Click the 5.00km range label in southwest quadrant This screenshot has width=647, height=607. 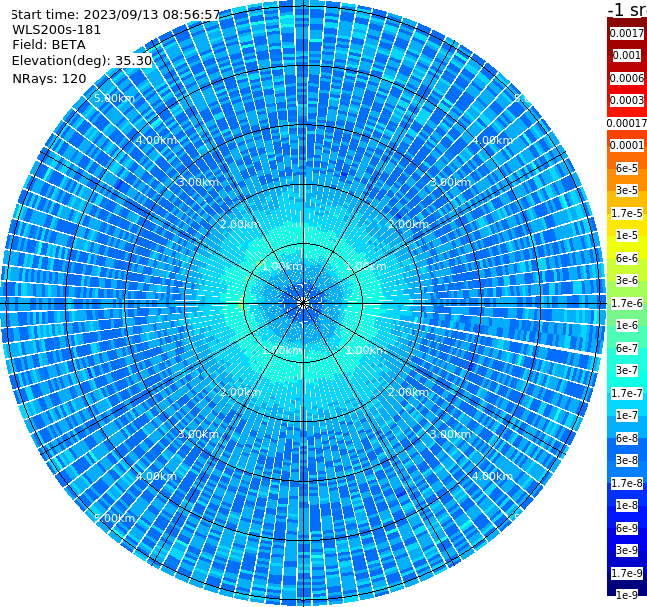point(114,518)
